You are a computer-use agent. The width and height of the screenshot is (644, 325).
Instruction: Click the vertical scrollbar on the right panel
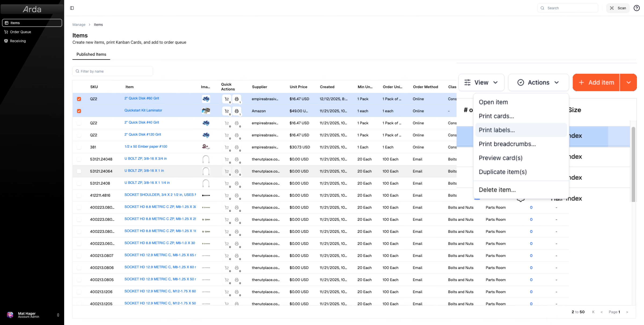[x=633, y=164]
